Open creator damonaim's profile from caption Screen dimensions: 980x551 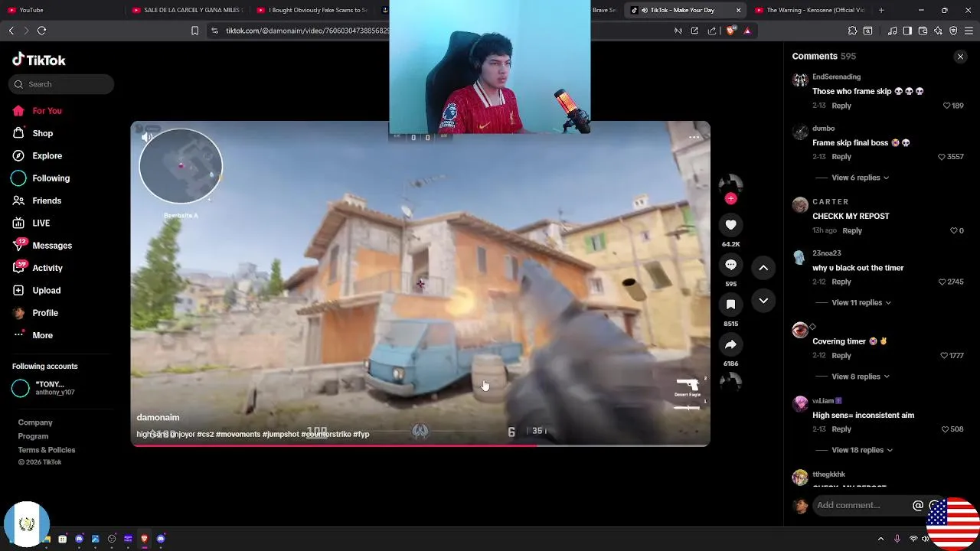click(x=158, y=418)
